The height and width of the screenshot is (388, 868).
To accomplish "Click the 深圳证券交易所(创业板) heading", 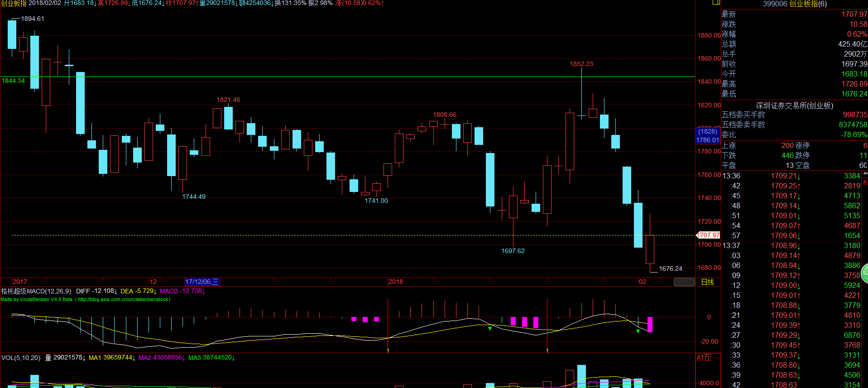I will coord(794,105).
